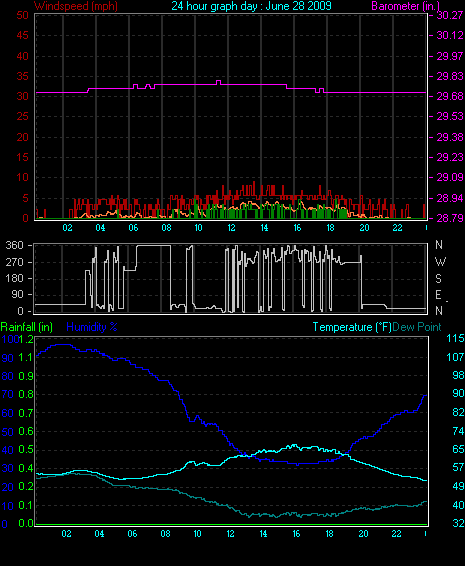This screenshot has width=465, height=566.
Task: Click the red 15 windspeed axis value
Action: (x=22, y=157)
